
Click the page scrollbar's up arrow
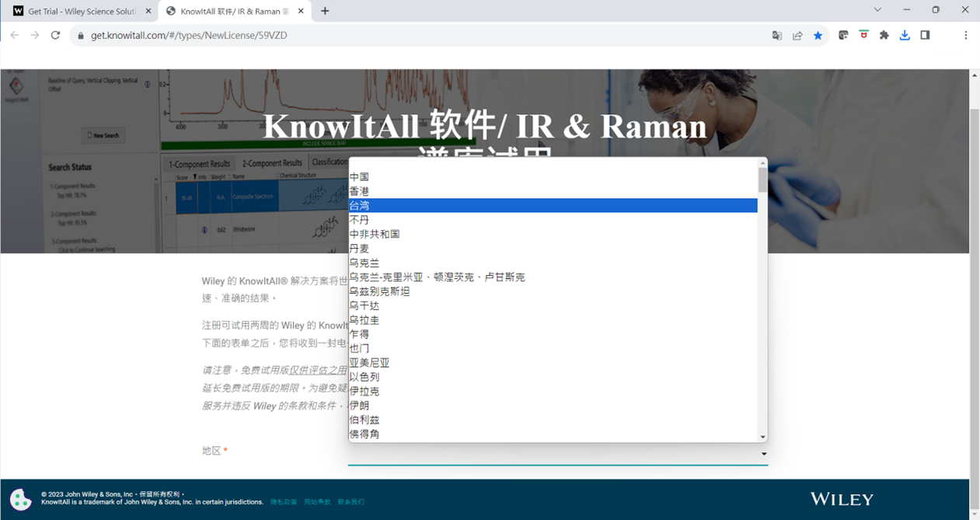pyautogui.click(x=975, y=75)
